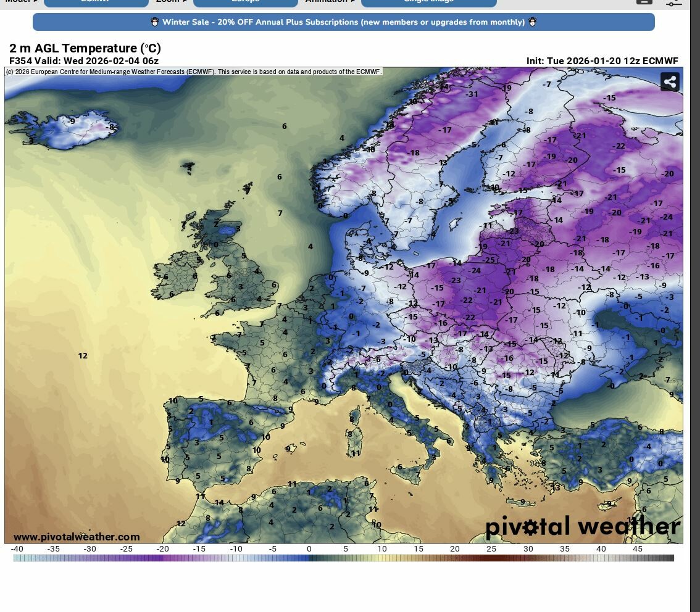Click the 25 mark on the color scale
This screenshot has height=612, width=700.
click(491, 549)
